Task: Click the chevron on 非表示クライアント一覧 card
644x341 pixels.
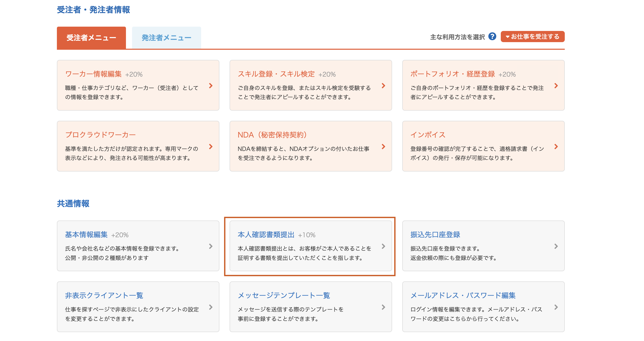Action: coord(211,307)
